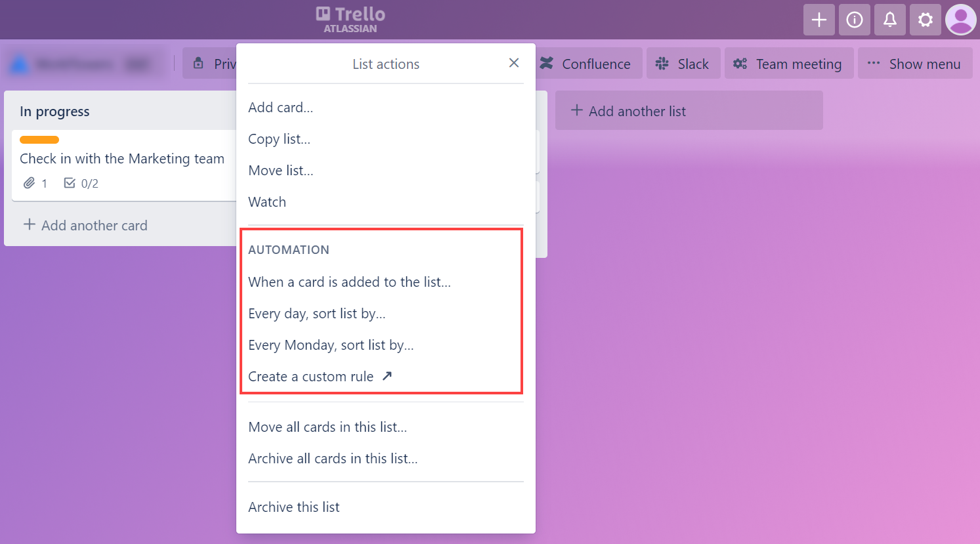Click the orange label on the Marketing card
Screen dimensions: 980x544
[39, 139]
